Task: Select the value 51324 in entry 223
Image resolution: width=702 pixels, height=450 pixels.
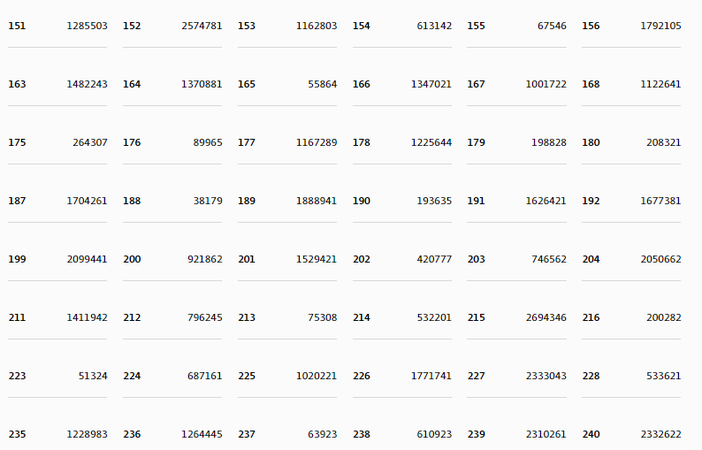Action: pyautogui.click(x=93, y=376)
